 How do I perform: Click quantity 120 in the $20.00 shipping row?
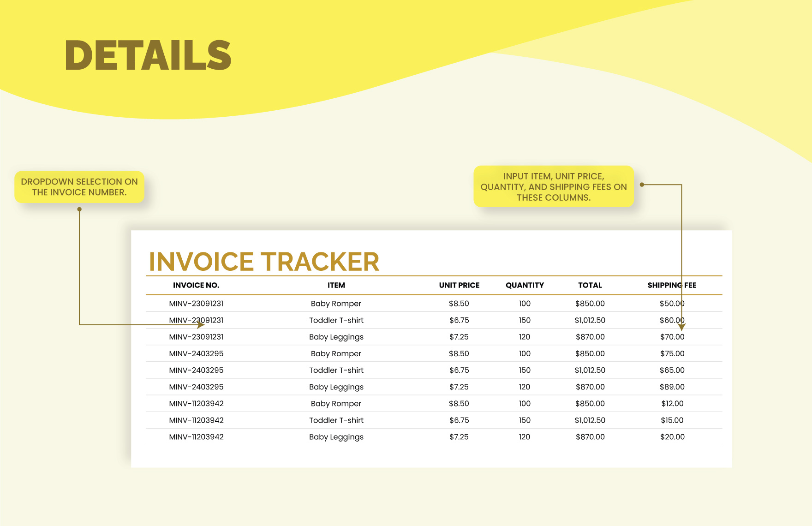point(525,436)
